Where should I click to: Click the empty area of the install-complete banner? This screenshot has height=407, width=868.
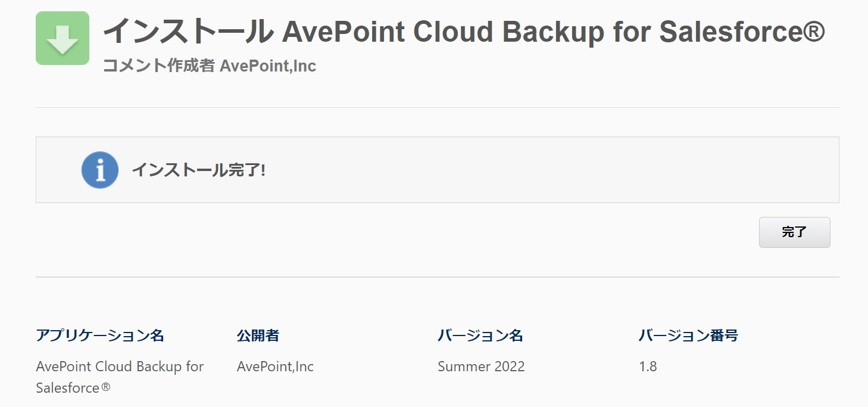point(536,170)
